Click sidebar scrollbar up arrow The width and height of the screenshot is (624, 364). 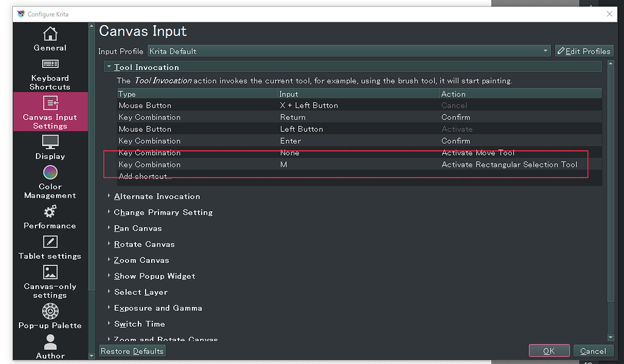91,26
